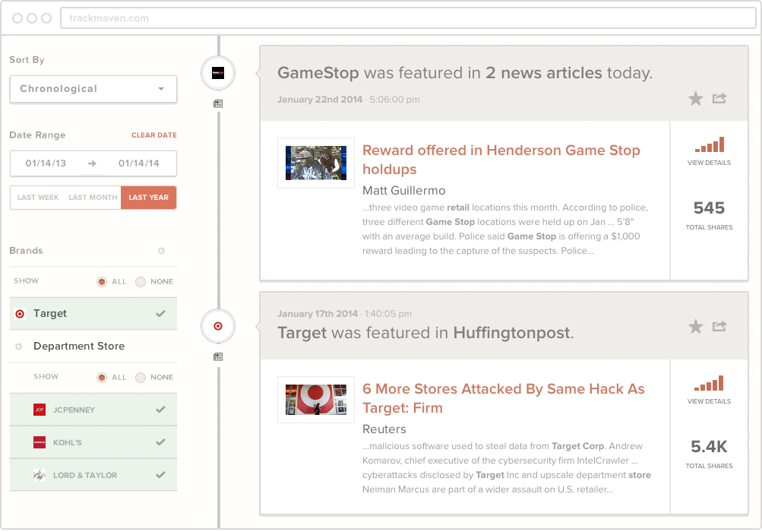
Task: Open Reward offered in Henderson Game Stop holdups
Action: click(501, 160)
